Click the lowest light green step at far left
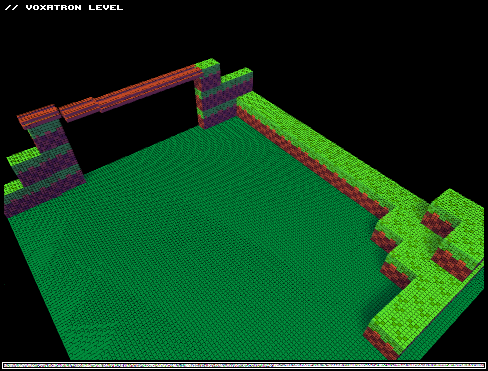The height and width of the screenshot is (371, 488). point(13,187)
